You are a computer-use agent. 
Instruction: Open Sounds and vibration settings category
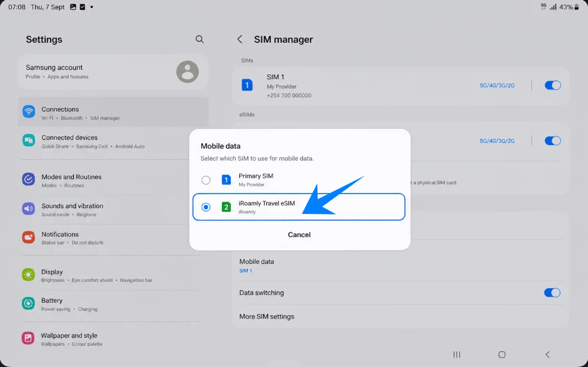tap(113, 209)
